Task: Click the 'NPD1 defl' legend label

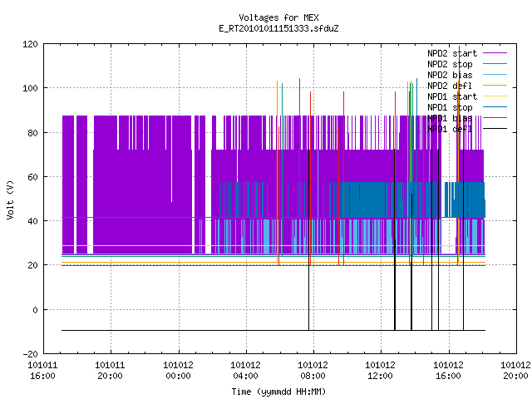Action: click(x=450, y=130)
